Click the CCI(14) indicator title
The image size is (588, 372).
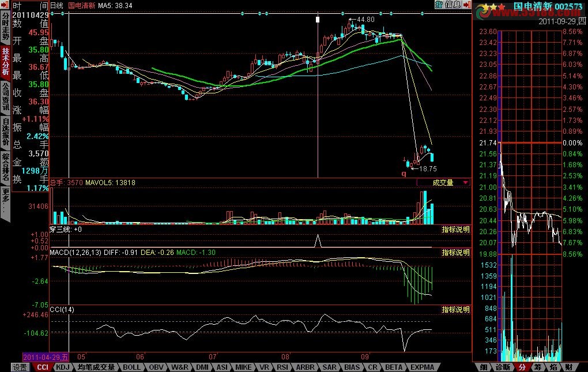(x=62, y=309)
